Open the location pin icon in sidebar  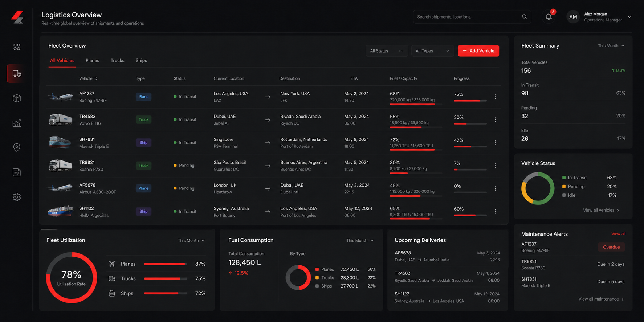(x=17, y=147)
